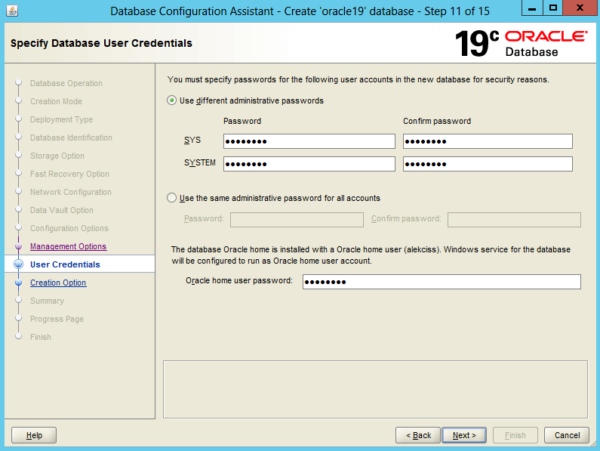
Task: Click the Data Vault Option step label
Action: tap(62, 210)
